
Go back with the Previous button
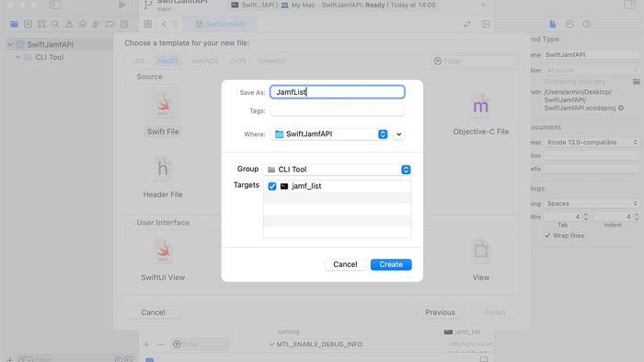click(x=440, y=312)
